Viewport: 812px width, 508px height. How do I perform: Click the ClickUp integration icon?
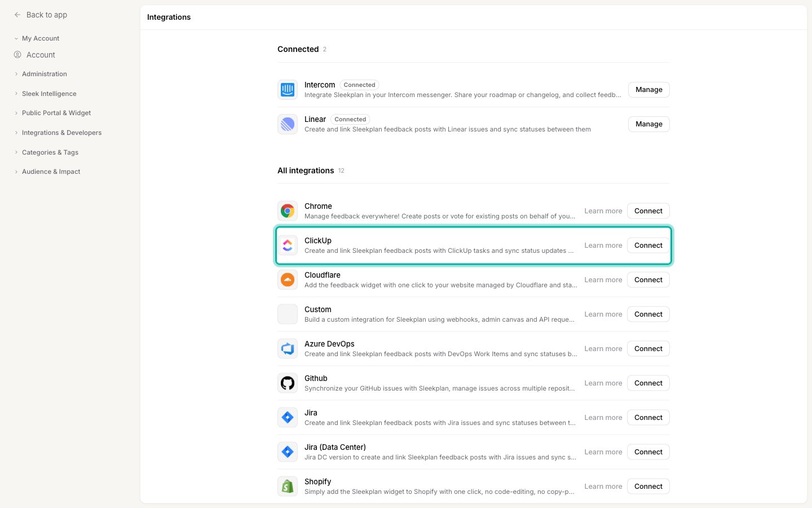click(x=288, y=246)
